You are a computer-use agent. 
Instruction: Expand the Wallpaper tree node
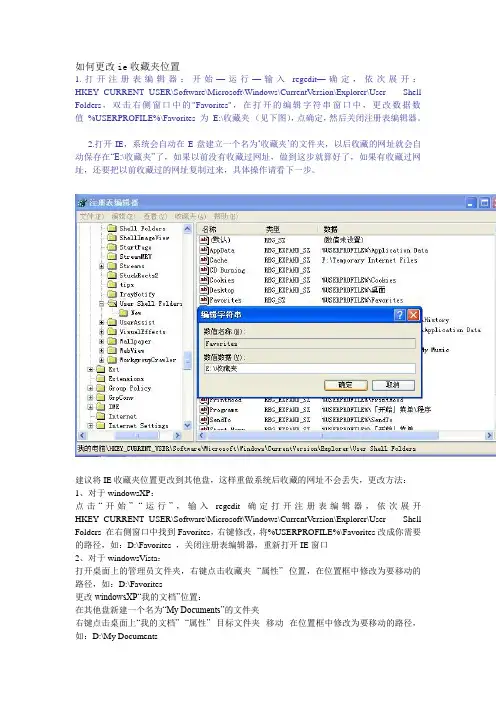coord(102,341)
